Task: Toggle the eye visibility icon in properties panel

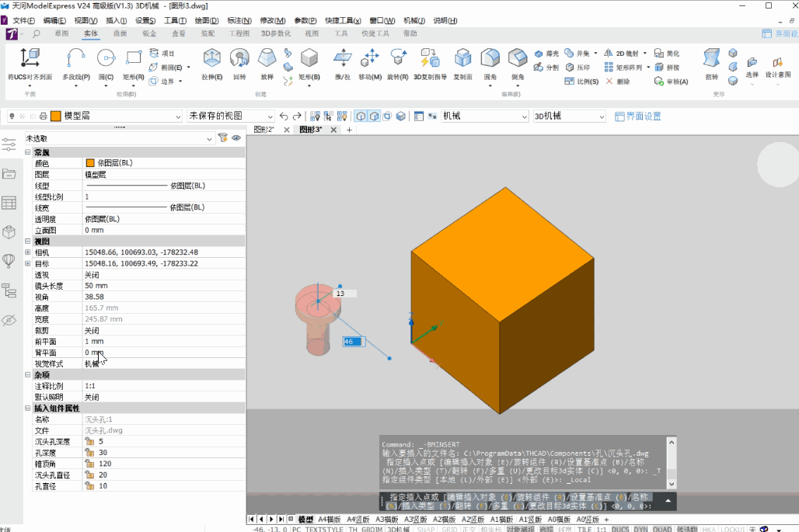Action: [236, 138]
